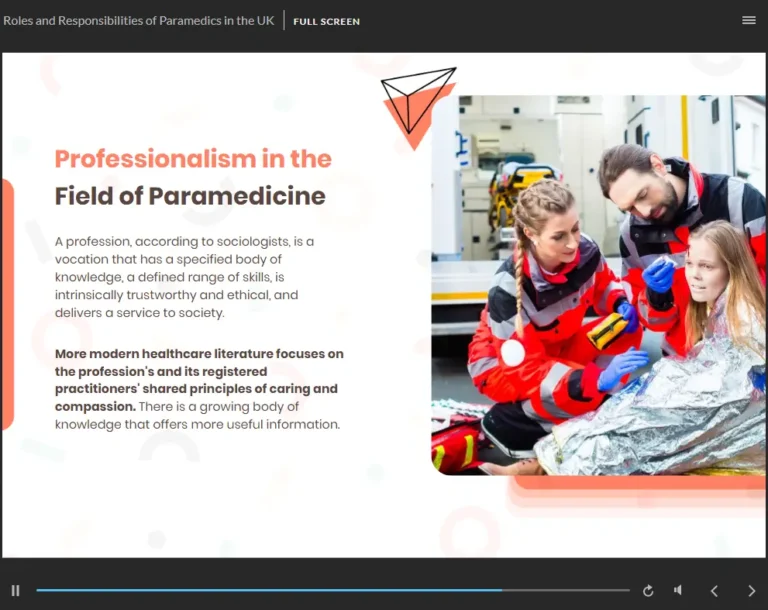The height and width of the screenshot is (610, 768).
Task: Click the heading 'Professionalism in the'
Action: 193,159
